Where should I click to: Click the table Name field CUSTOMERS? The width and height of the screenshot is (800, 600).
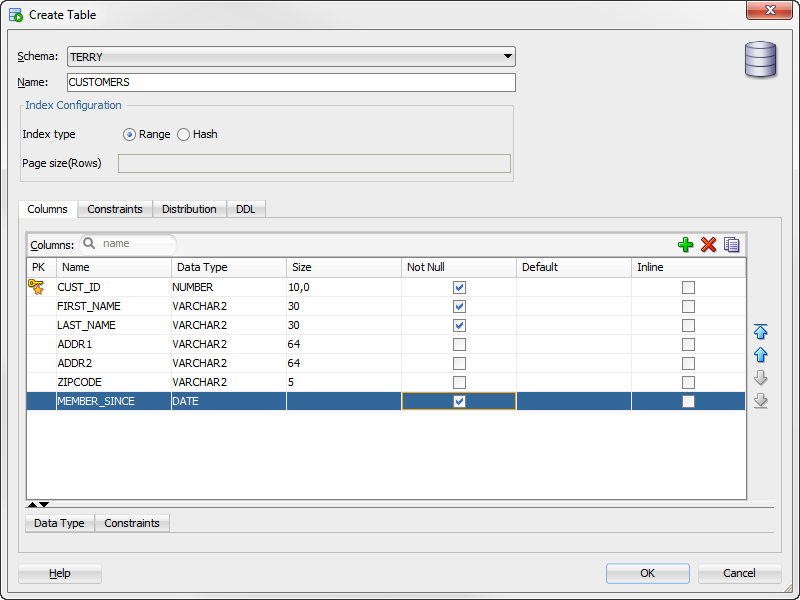tap(291, 82)
